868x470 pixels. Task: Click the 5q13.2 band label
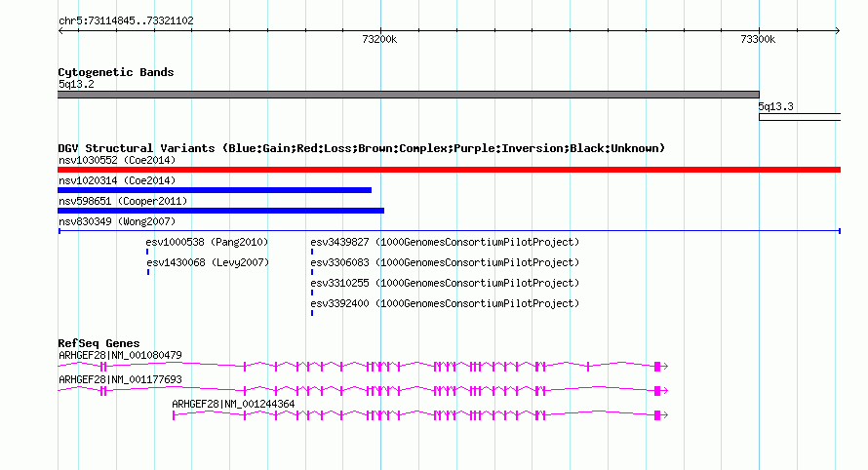pos(76,84)
